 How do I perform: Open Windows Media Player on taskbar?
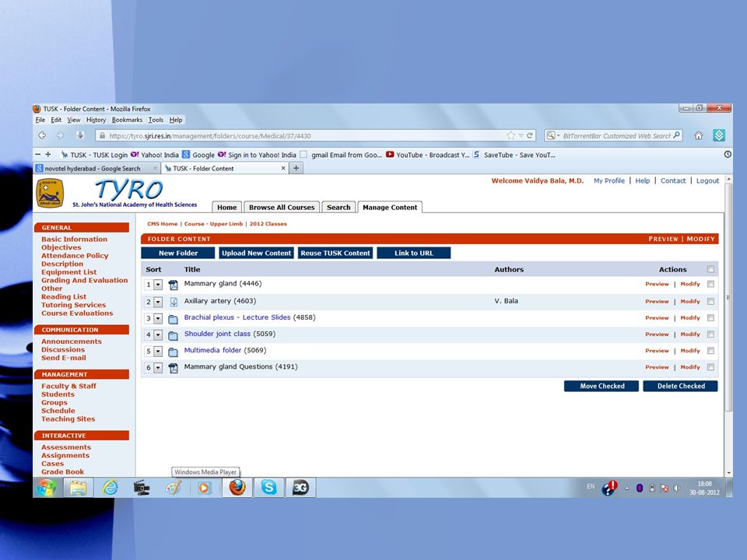[205, 488]
